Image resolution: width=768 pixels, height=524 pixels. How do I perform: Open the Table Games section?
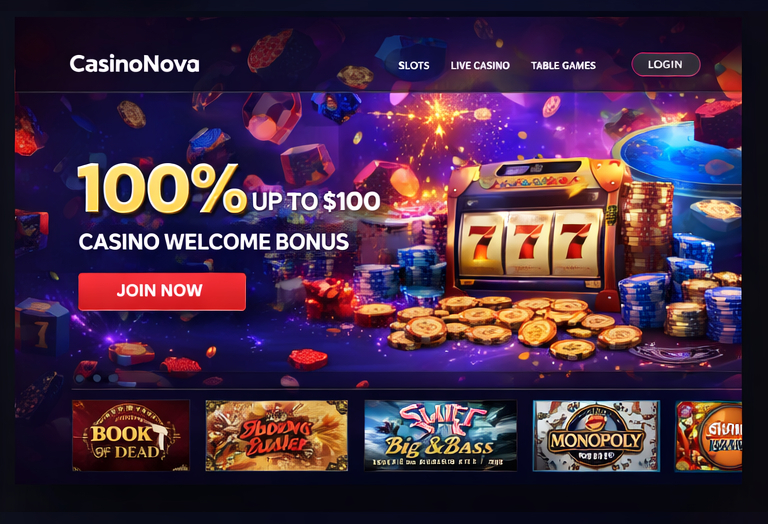click(x=563, y=65)
